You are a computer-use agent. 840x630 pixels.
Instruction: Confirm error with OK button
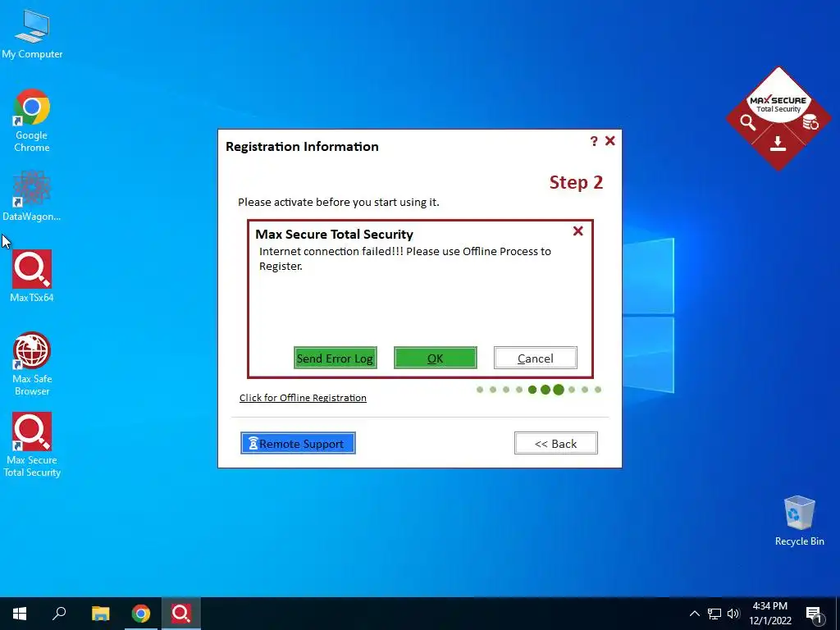435,358
